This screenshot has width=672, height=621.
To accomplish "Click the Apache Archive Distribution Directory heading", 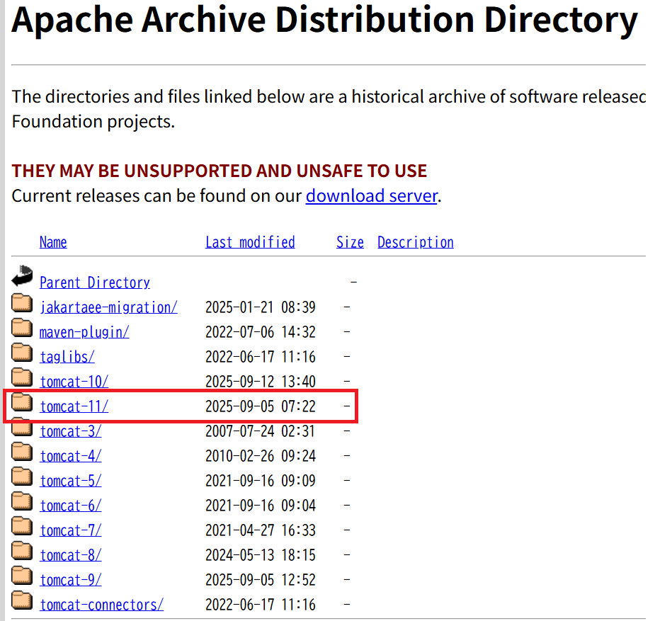I will (x=325, y=20).
